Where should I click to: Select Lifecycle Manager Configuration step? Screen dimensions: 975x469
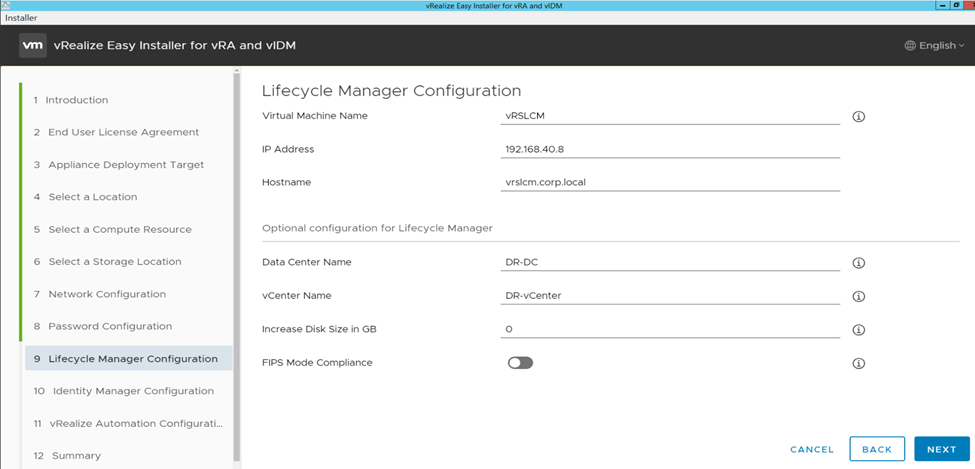coord(128,359)
